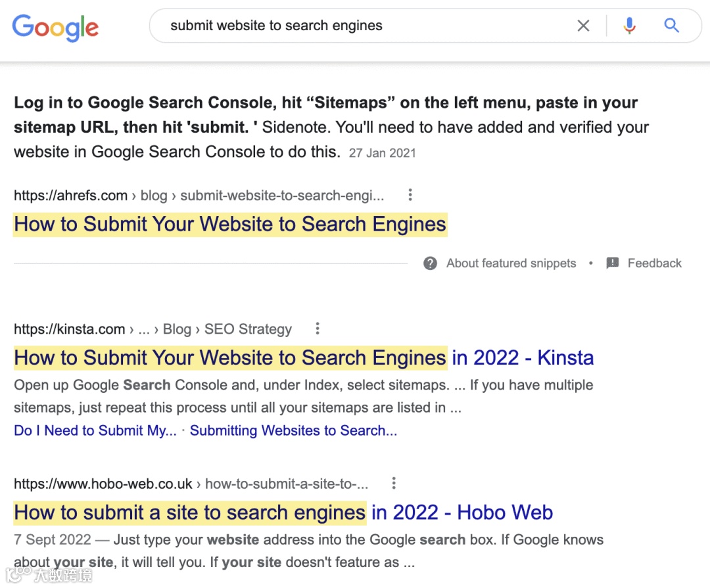Open the question mark help icon

pos(431,263)
